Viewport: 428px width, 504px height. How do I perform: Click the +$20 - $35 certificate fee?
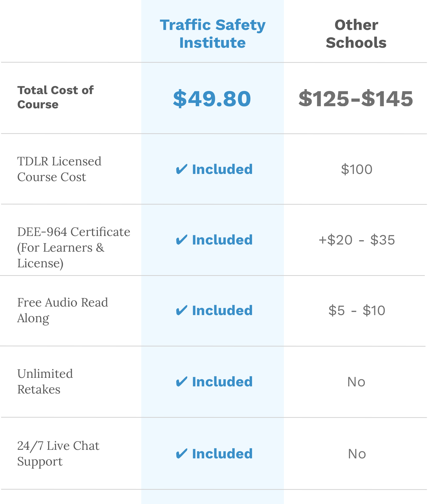pos(356,240)
